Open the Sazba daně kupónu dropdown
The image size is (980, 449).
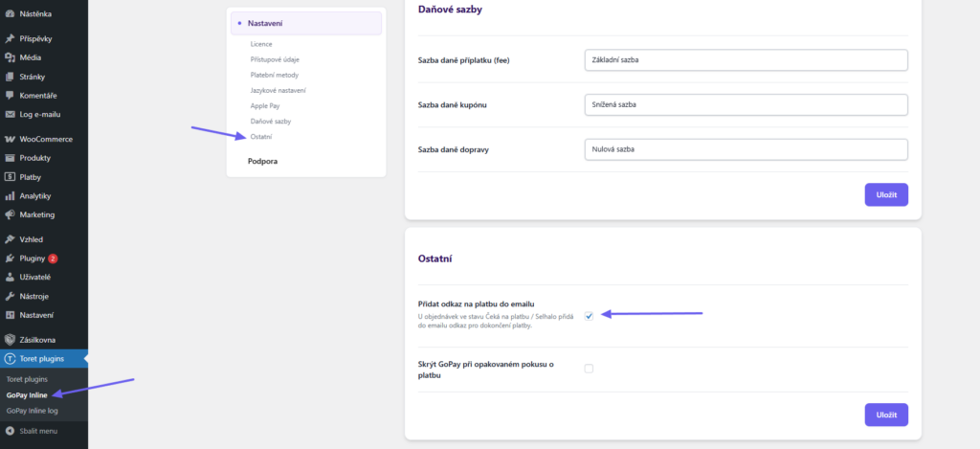[x=746, y=104]
